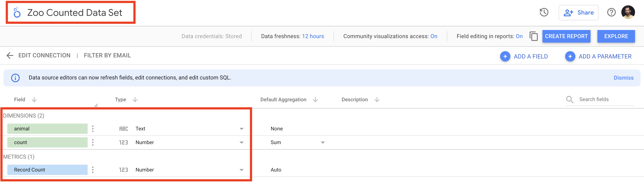Viewport: 644px width, 185px height.
Task: Open the Edit Connection view
Action: (44, 55)
